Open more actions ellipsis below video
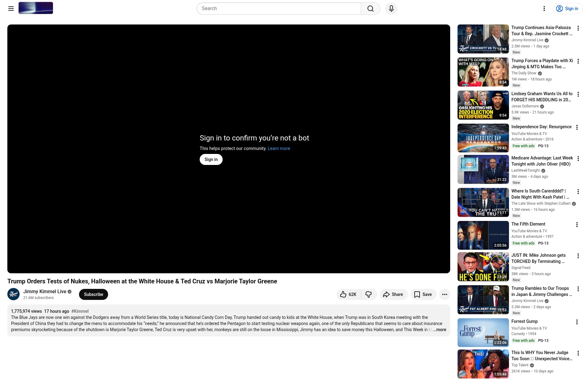 444,294
